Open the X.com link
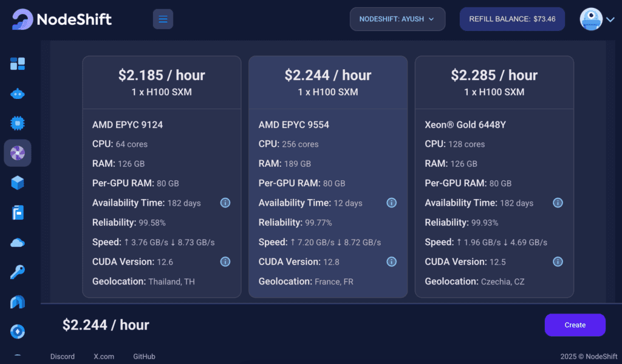The image size is (622, 364). [x=104, y=357]
